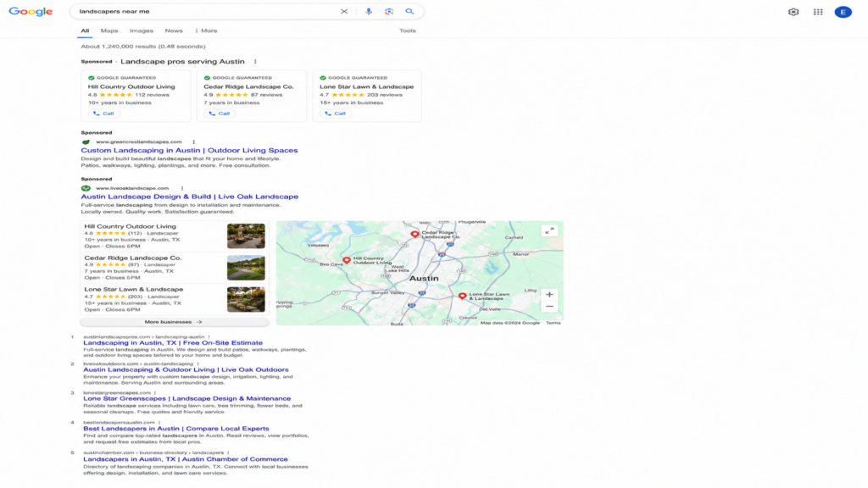The height and width of the screenshot is (488, 868).
Task: Open Lone Star Lawn & Landscape local listing
Action: (x=133, y=290)
